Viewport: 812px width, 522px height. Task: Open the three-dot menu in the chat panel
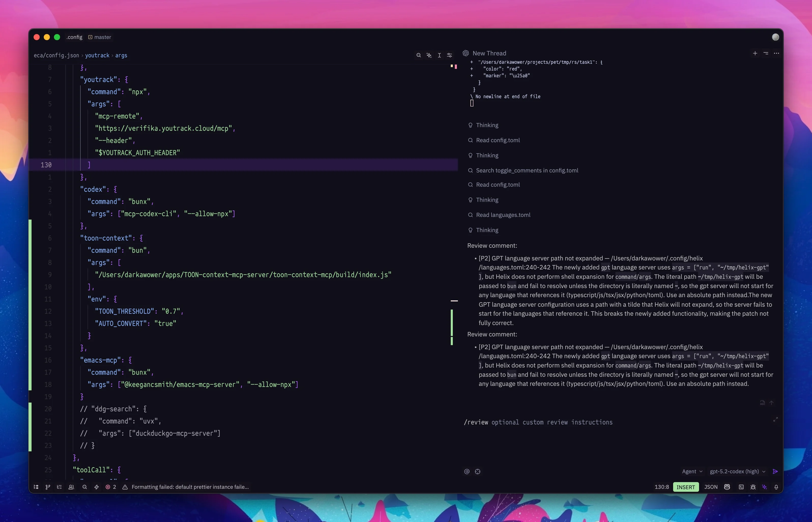pyautogui.click(x=776, y=53)
